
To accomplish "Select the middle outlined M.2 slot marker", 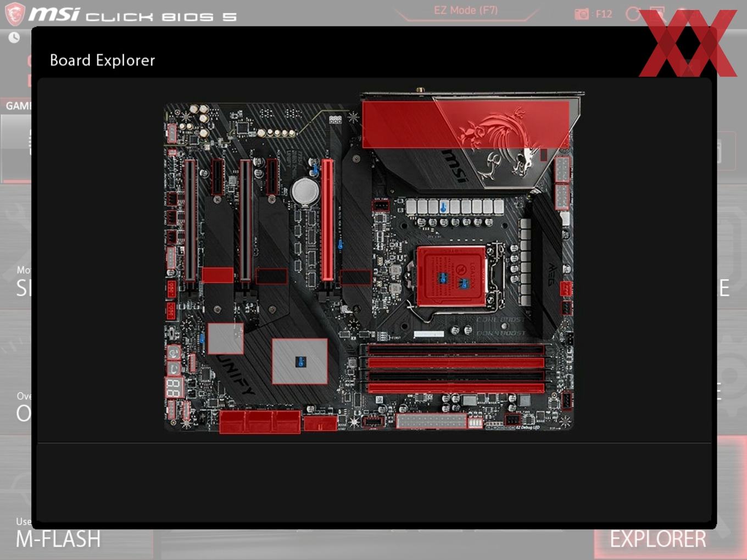I will (x=272, y=276).
